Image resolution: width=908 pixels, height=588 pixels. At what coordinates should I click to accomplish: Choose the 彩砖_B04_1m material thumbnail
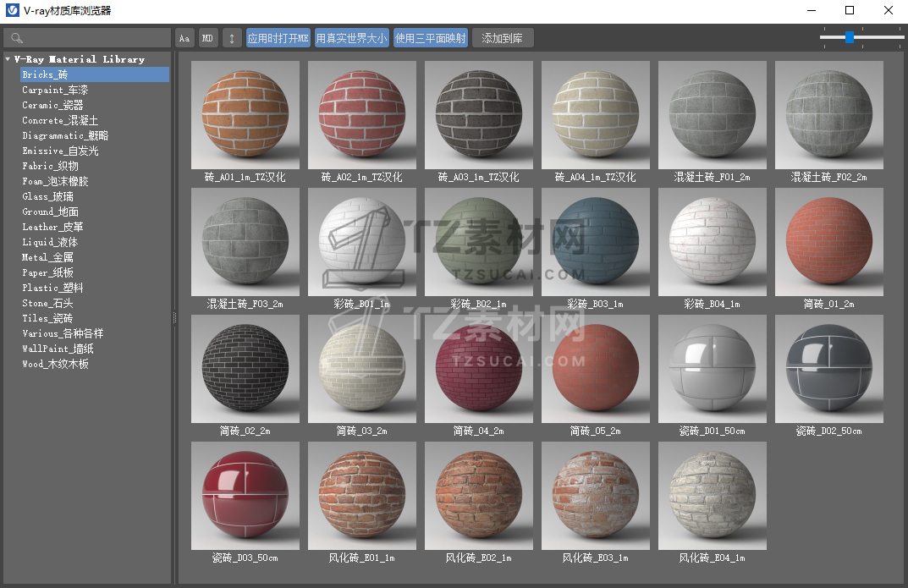coord(713,242)
